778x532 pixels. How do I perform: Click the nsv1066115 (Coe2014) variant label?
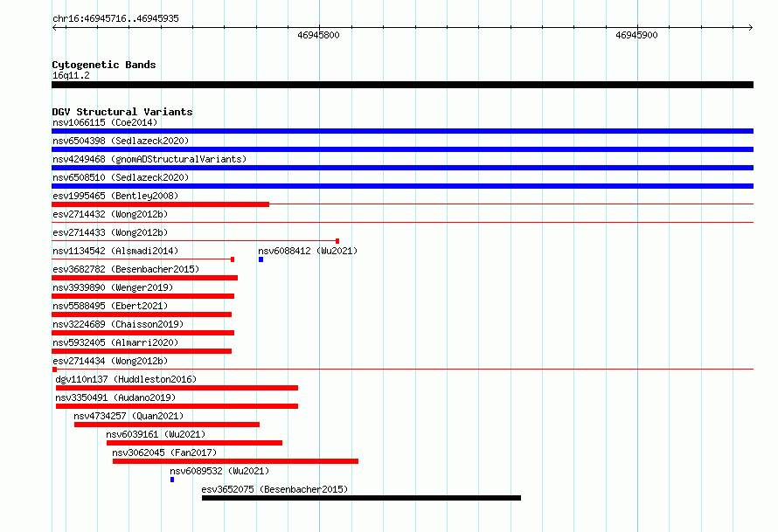point(105,122)
